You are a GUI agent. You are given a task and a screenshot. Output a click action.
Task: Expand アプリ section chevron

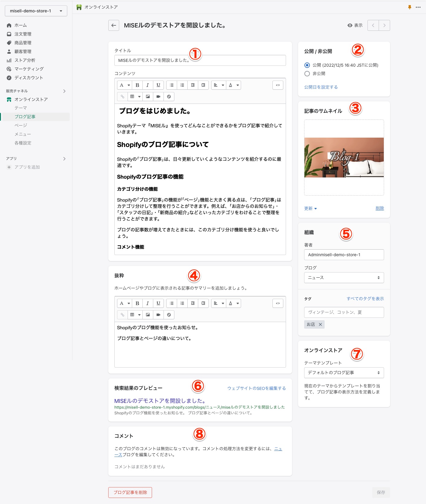pos(64,159)
